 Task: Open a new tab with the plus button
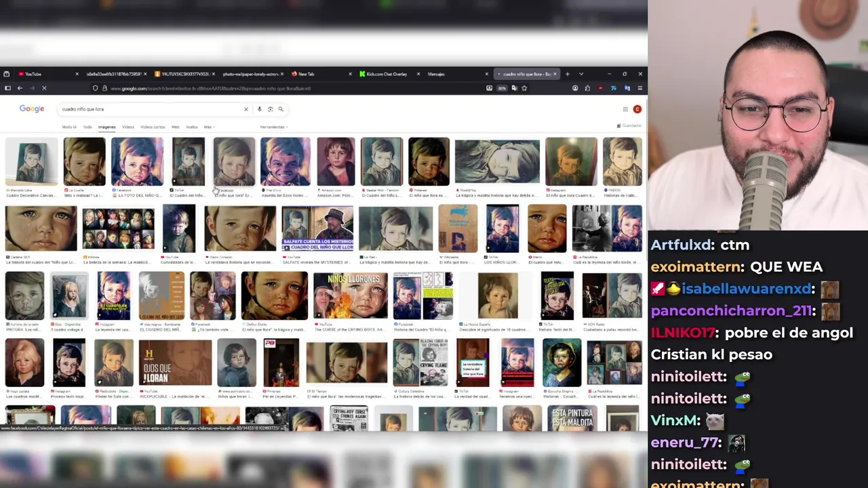568,74
